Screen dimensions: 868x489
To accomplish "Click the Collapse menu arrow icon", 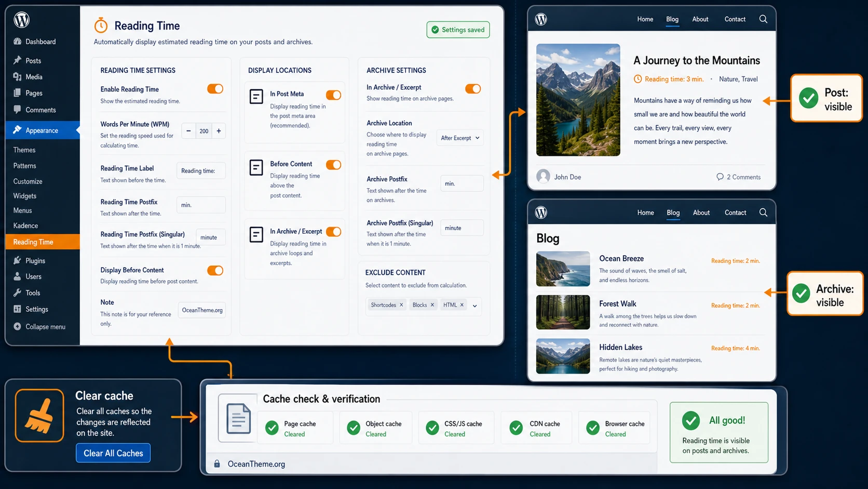I will click(x=18, y=326).
